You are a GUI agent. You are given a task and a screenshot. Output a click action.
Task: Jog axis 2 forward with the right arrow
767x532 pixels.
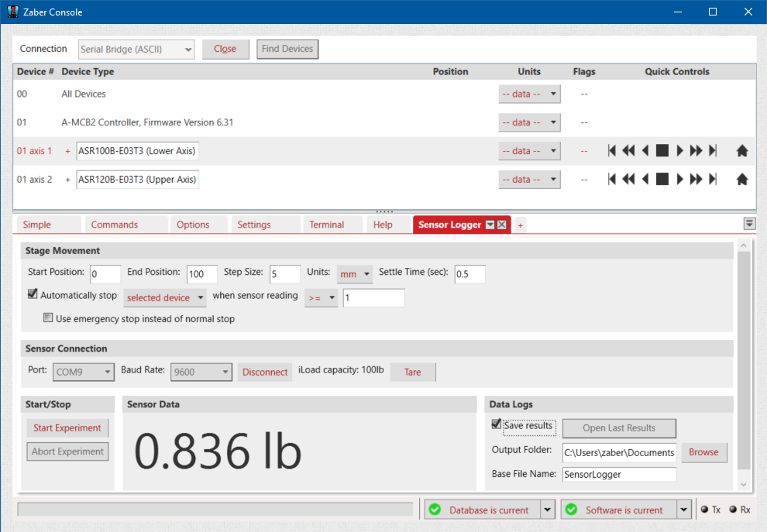point(679,180)
